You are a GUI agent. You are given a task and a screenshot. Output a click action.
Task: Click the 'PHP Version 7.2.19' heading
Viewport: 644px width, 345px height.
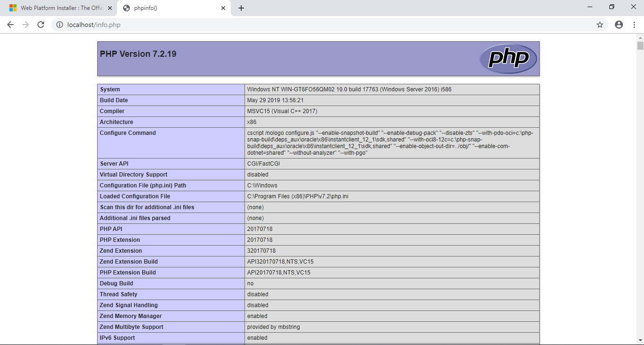coord(138,54)
